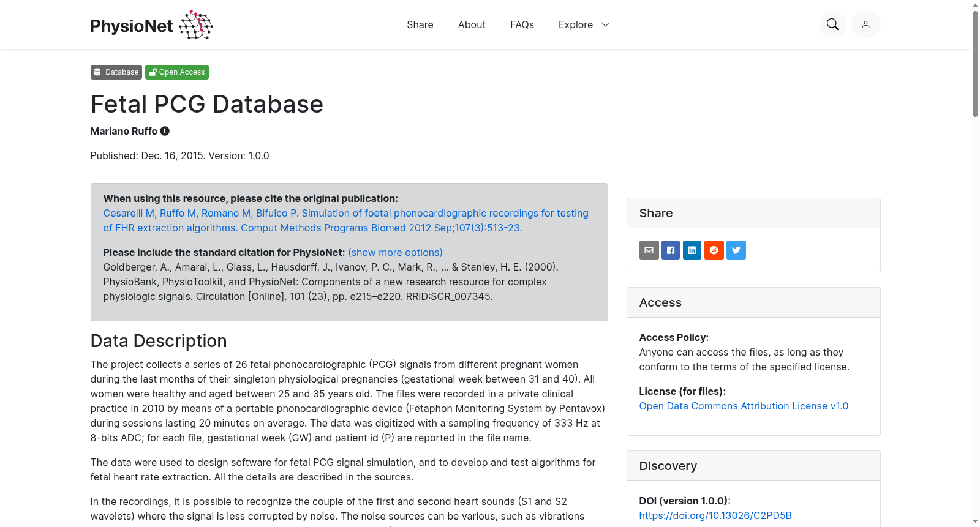Click the Open Access badge

coord(177,72)
